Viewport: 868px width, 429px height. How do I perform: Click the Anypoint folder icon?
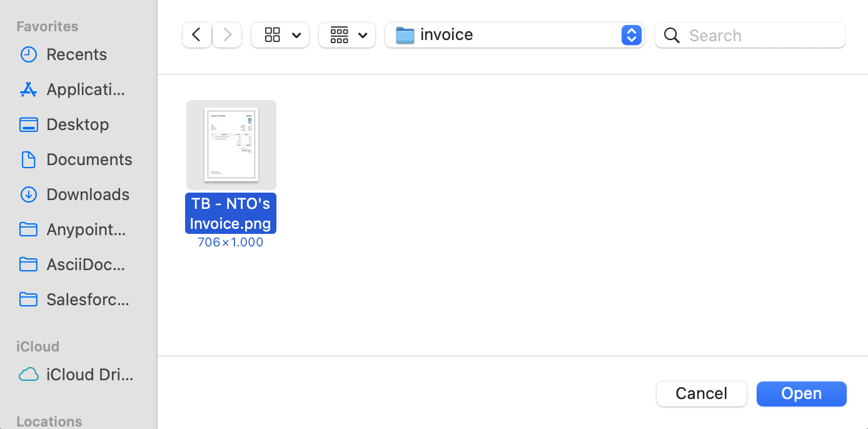pos(28,230)
